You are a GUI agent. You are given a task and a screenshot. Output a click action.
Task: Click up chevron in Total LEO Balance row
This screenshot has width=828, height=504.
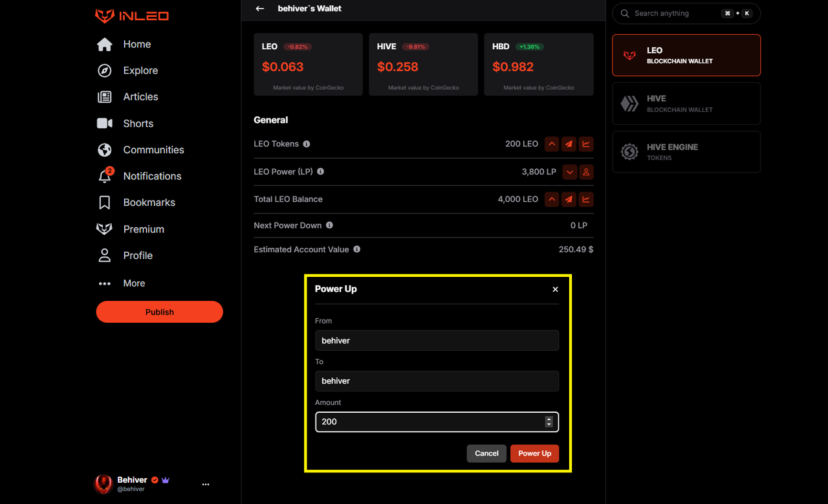click(551, 199)
